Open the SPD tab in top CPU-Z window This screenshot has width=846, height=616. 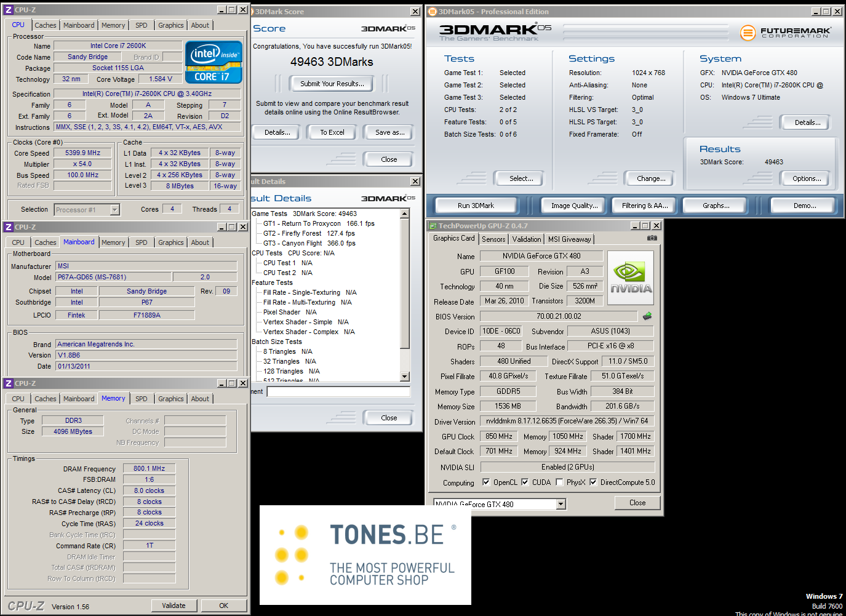pyautogui.click(x=142, y=25)
